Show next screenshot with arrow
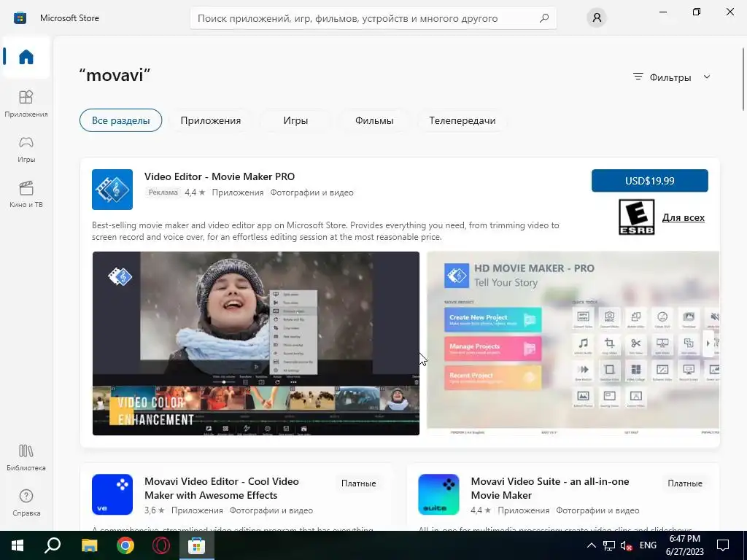This screenshot has width=747, height=560. [708, 343]
